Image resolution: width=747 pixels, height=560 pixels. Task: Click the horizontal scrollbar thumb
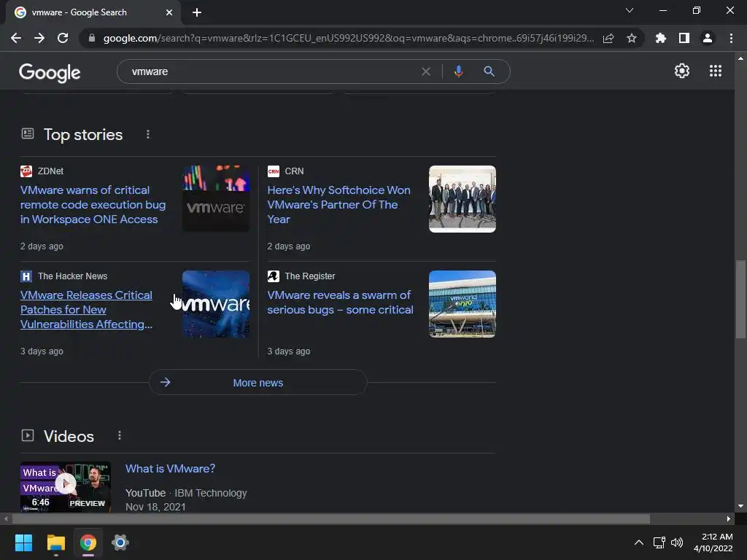[331, 518]
